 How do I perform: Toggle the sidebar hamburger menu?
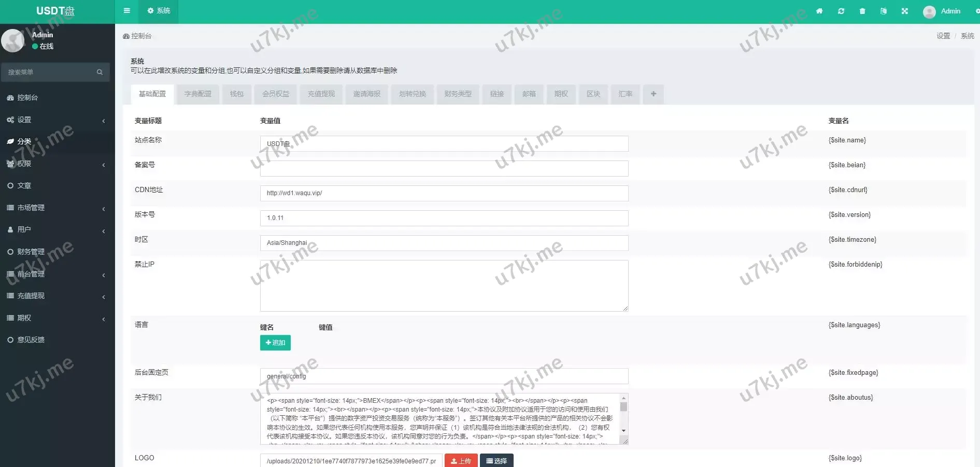127,11
